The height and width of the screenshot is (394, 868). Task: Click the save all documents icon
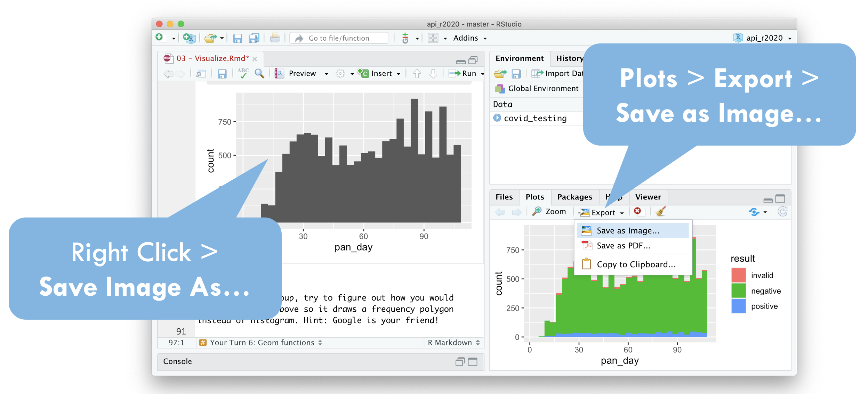click(x=254, y=38)
